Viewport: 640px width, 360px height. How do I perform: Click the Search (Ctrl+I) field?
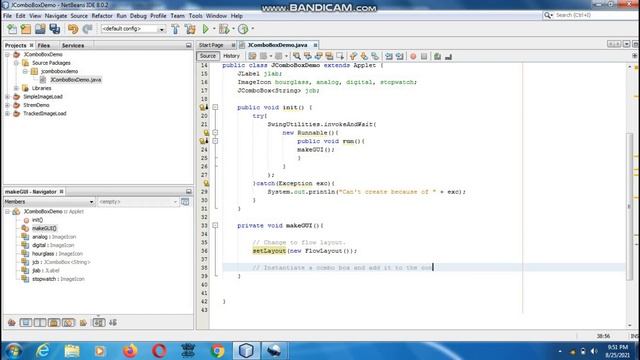pyautogui.click(x=590, y=15)
